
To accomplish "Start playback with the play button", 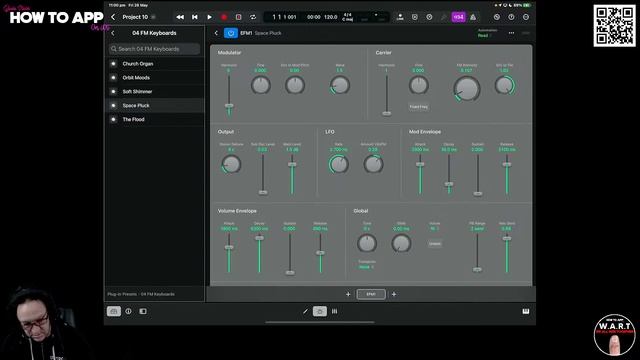I will pyautogui.click(x=209, y=17).
